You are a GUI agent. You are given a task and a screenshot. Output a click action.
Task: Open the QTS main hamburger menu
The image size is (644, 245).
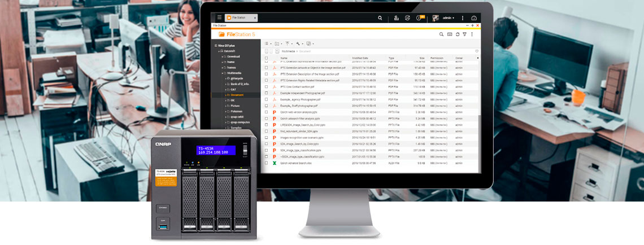click(220, 18)
